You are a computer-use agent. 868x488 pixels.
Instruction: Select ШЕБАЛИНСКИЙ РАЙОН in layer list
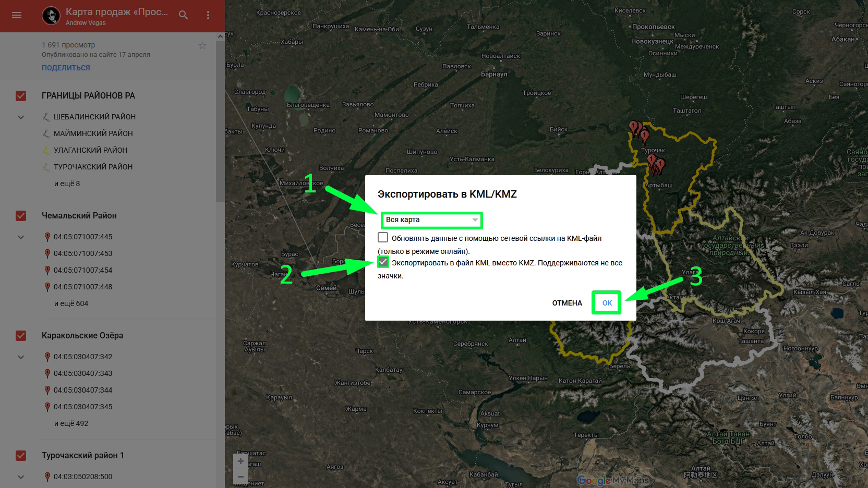[x=94, y=117]
